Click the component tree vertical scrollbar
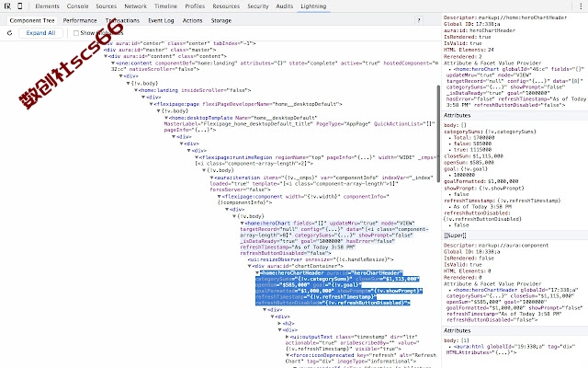The image size is (588, 368). point(438,133)
